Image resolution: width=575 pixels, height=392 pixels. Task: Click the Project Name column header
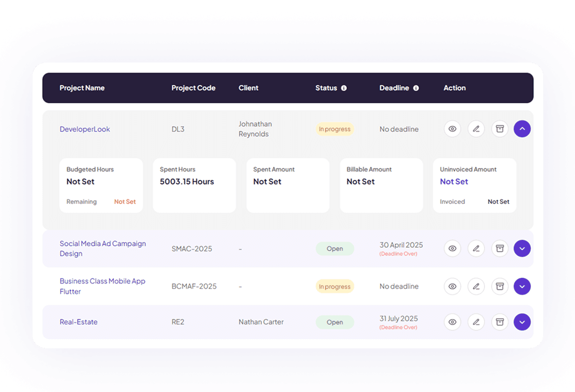point(82,88)
